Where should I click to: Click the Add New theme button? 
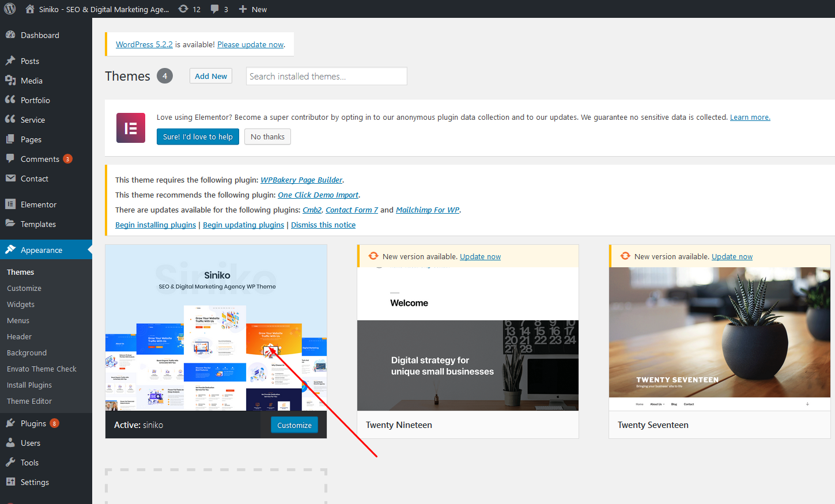[x=211, y=76]
